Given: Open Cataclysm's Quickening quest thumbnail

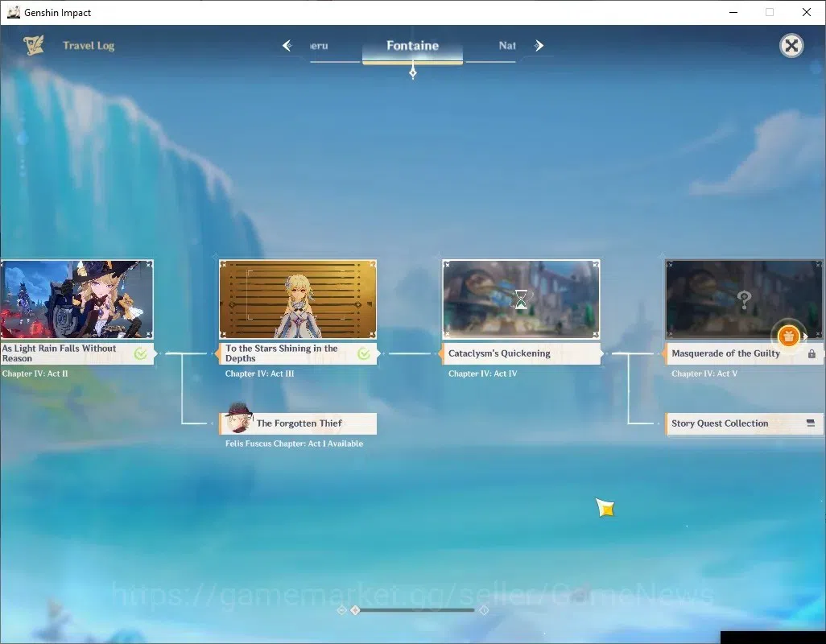Looking at the screenshot, I should (521, 299).
